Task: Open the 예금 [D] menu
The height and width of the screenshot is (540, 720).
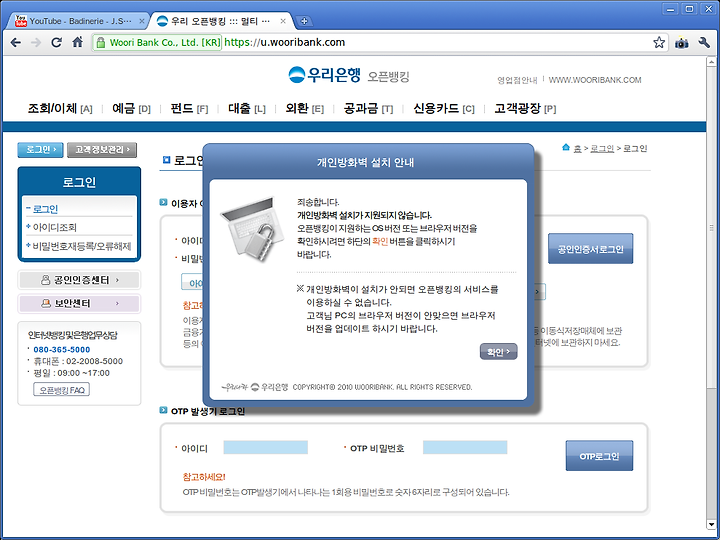Action: click(131, 108)
